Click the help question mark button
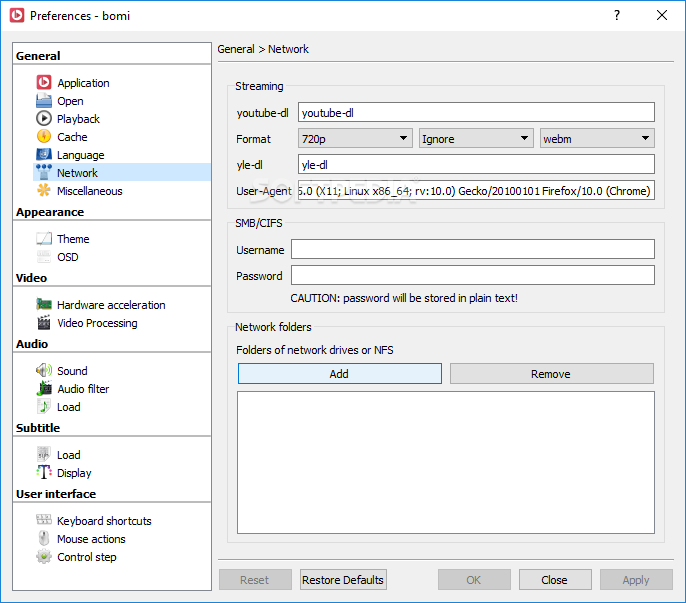This screenshot has width=686, height=603. (617, 15)
